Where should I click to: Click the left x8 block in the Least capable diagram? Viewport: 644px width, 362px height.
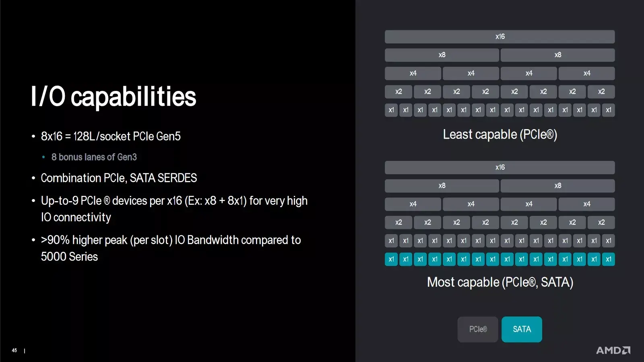442,55
